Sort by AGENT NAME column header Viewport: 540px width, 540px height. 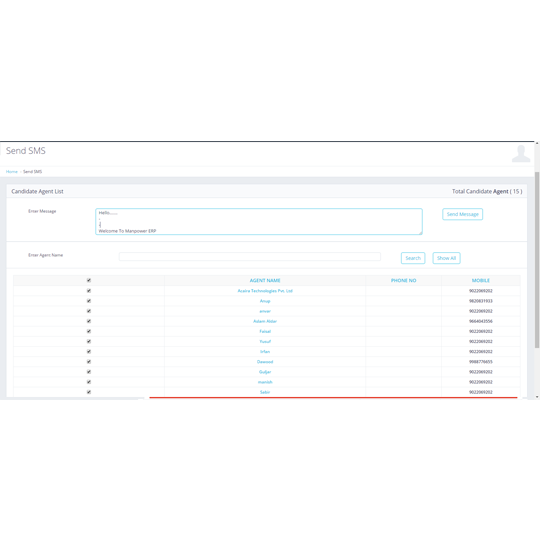[x=265, y=280]
